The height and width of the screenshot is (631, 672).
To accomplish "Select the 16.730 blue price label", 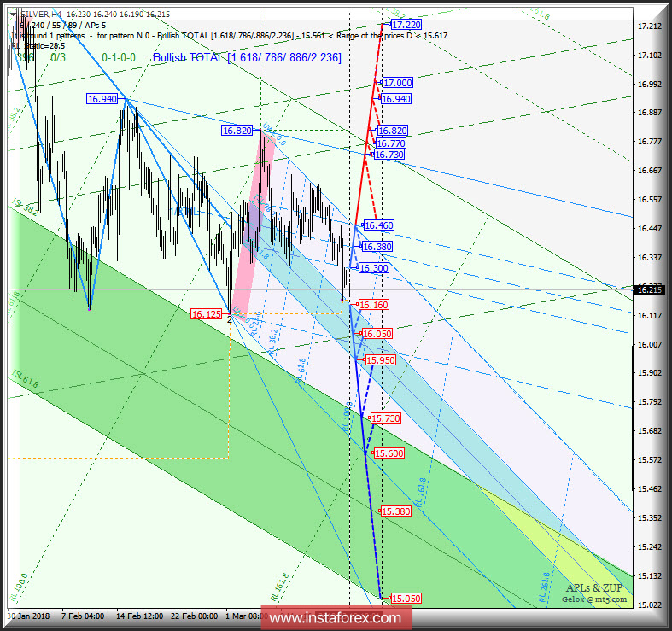I will [389, 155].
